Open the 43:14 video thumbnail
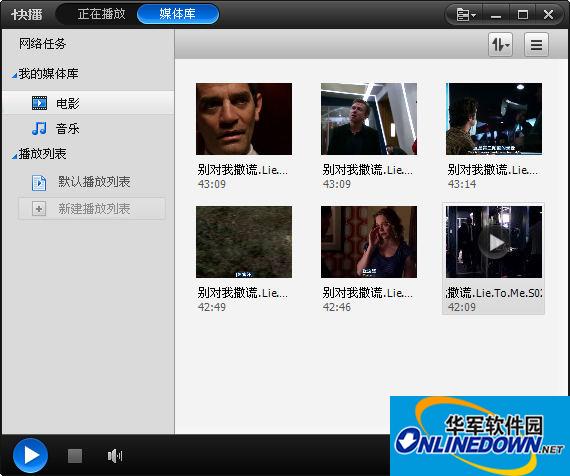The height and width of the screenshot is (476, 570). click(494, 119)
